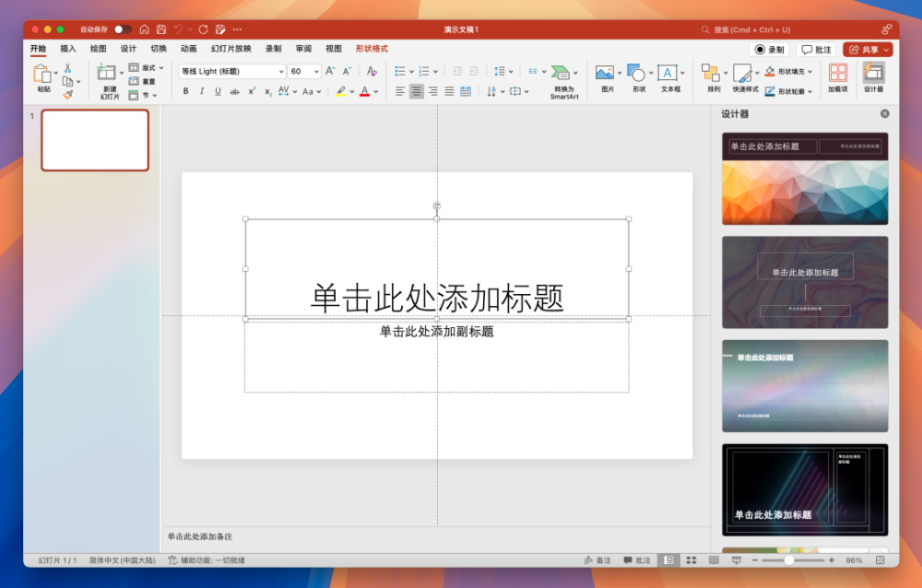Clear all formatting with the eraser A icon
Viewport: 922px width, 588px height.
pyautogui.click(x=372, y=71)
